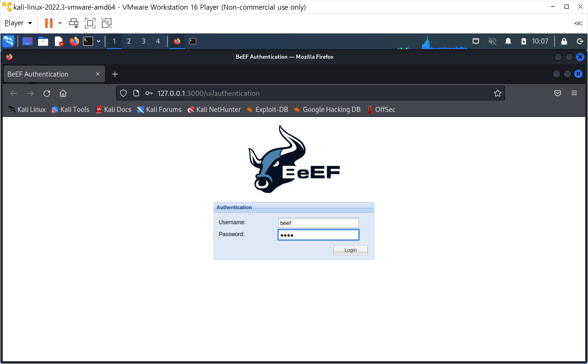Select the BeEF Authentication tab
The image size is (588, 364).
pos(54,74)
